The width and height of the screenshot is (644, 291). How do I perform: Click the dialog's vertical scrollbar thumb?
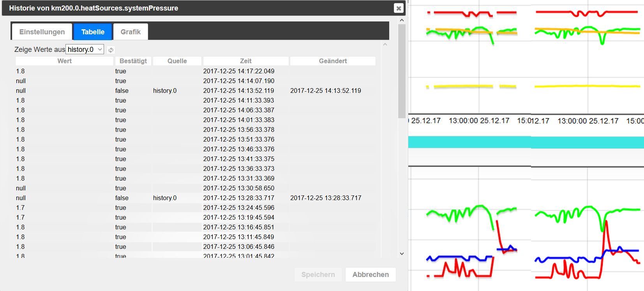402,71
